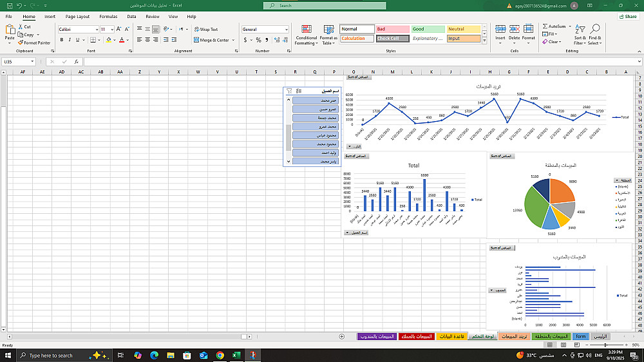Click the Cut scissors icon

coord(21,26)
